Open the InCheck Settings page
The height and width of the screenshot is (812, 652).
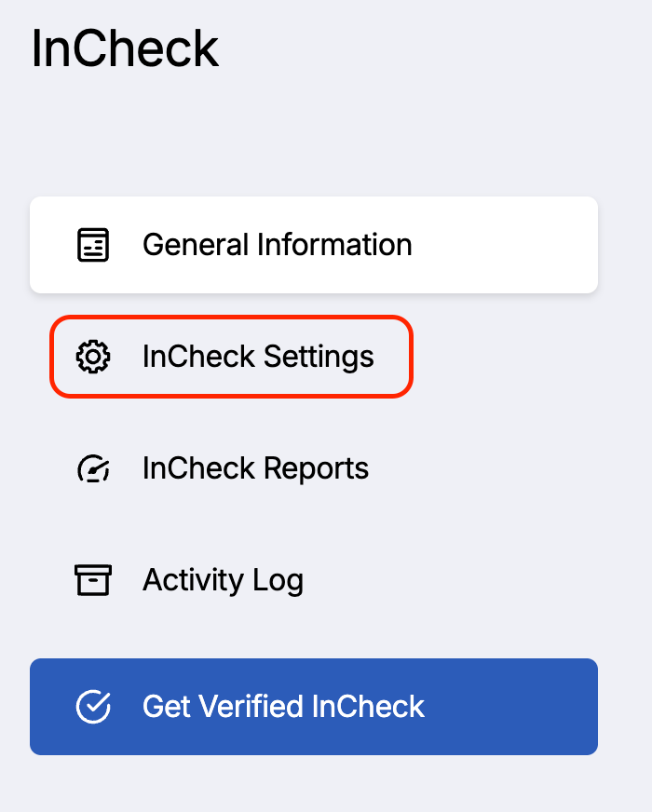[232, 357]
